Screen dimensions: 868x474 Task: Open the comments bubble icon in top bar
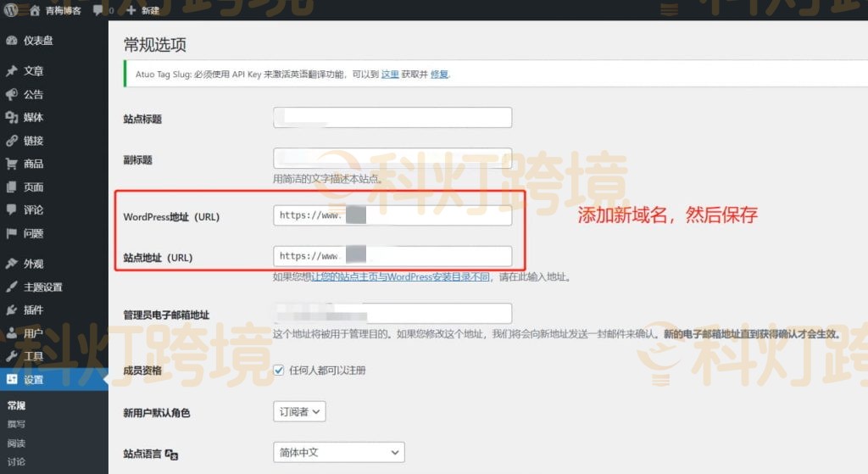[x=98, y=11]
